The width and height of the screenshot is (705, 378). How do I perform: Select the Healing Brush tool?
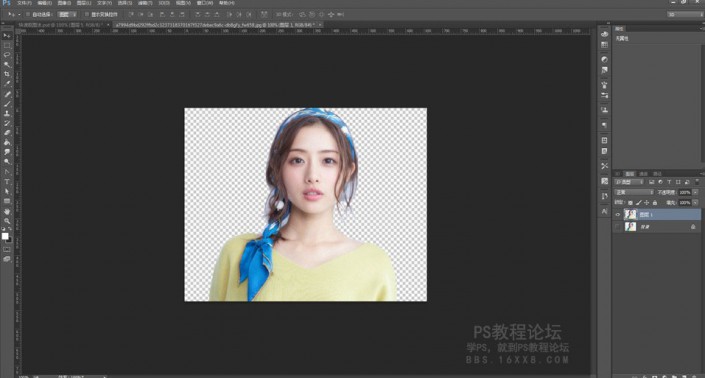click(x=7, y=94)
